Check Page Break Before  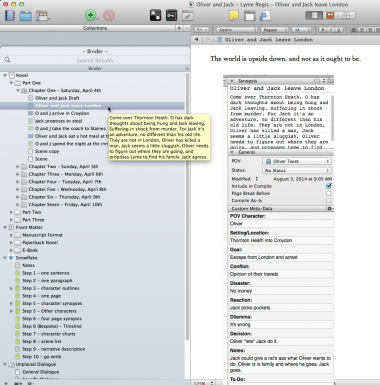(x=329, y=193)
